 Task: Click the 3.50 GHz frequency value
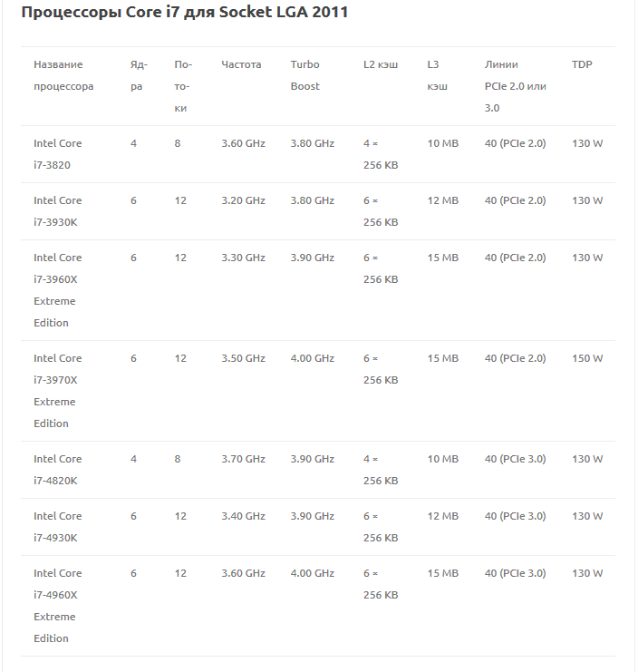[243, 358]
